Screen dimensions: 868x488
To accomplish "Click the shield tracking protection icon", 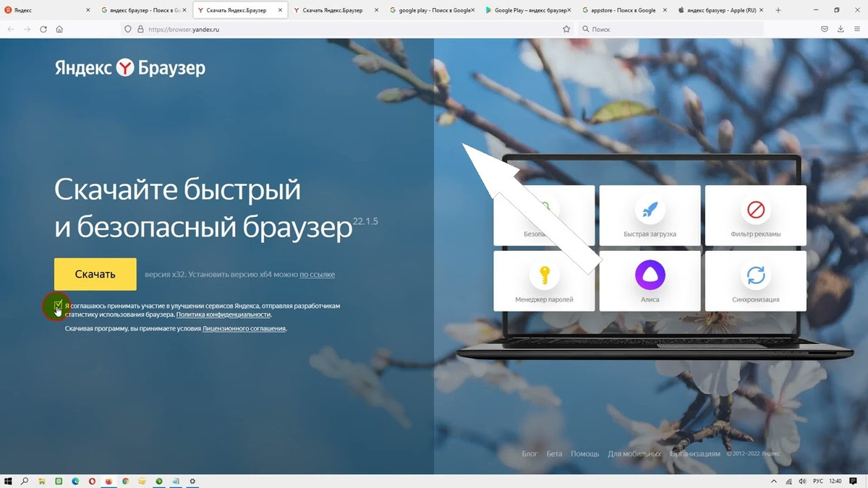I will 129,29.
